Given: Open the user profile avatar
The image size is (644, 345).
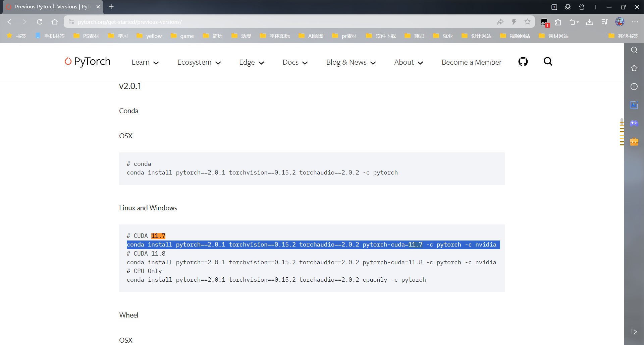Looking at the screenshot, I should point(620,22).
